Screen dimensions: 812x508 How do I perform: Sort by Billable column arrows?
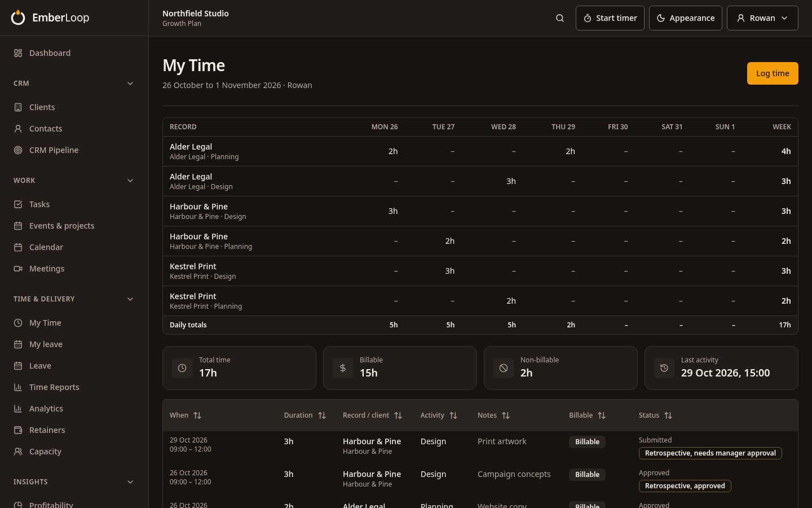(602, 415)
